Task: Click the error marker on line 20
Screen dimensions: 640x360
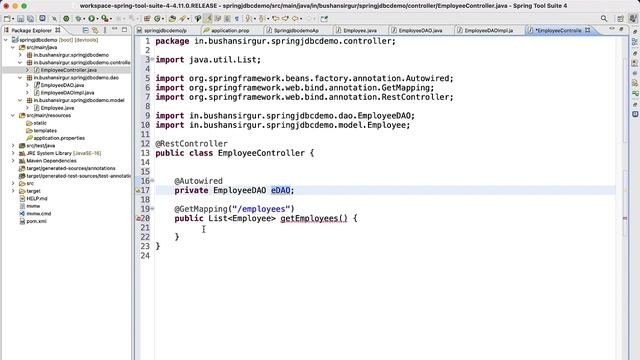Action: [x=138, y=219]
